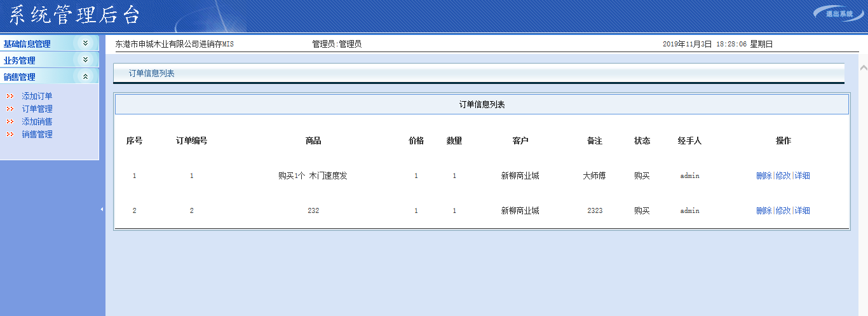Click the 客户 column header

(520, 141)
